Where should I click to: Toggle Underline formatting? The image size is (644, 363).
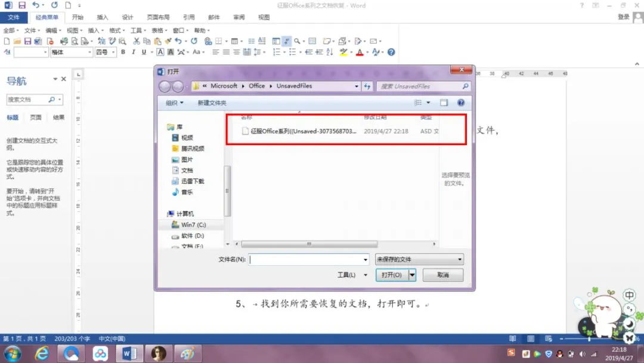tap(144, 52)
